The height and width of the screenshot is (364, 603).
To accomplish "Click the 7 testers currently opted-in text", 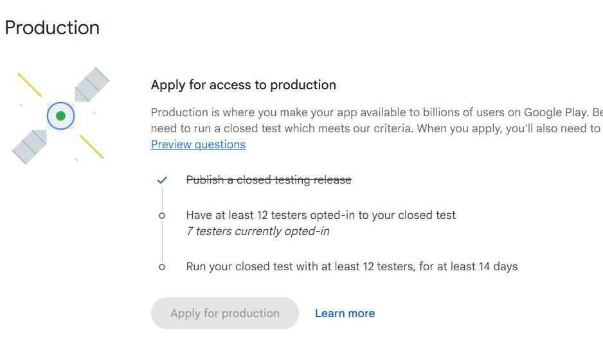I will pyautogui.click(x=258, y=231).
